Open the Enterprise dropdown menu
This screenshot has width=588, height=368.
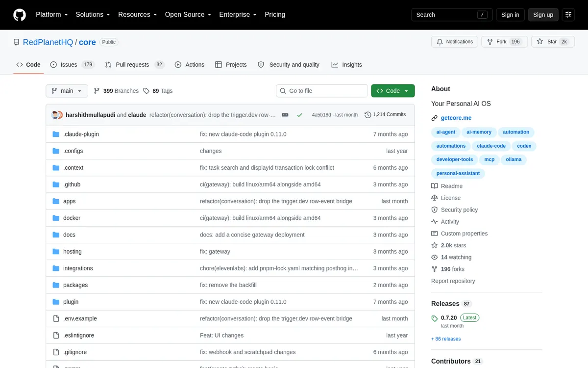tap(238, 15)
